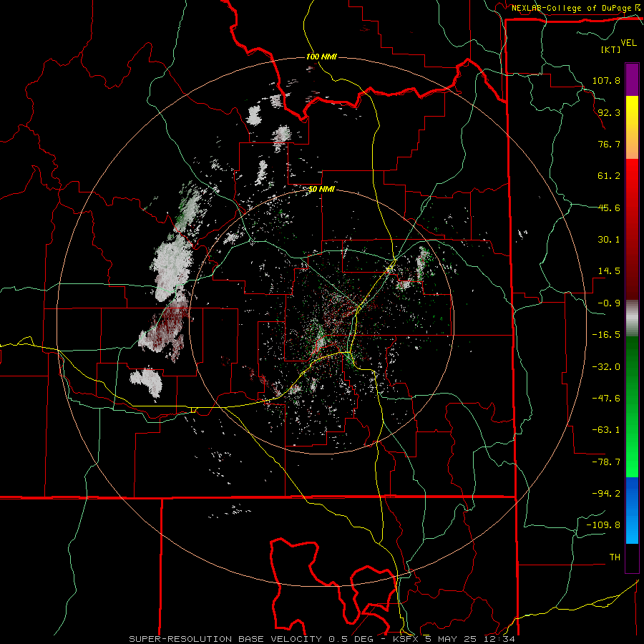Click the 50 NMI range ring label
Screen dimensions: 644x644
point(321,190)
